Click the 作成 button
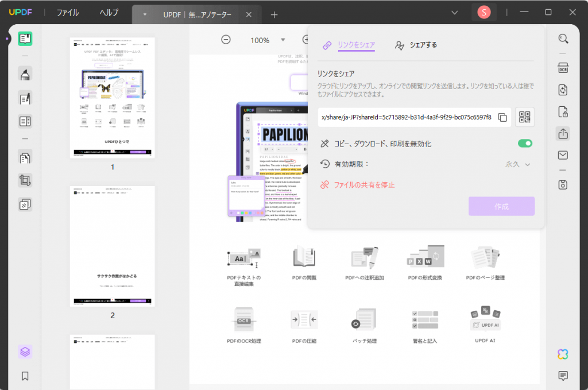 [501, 206]
